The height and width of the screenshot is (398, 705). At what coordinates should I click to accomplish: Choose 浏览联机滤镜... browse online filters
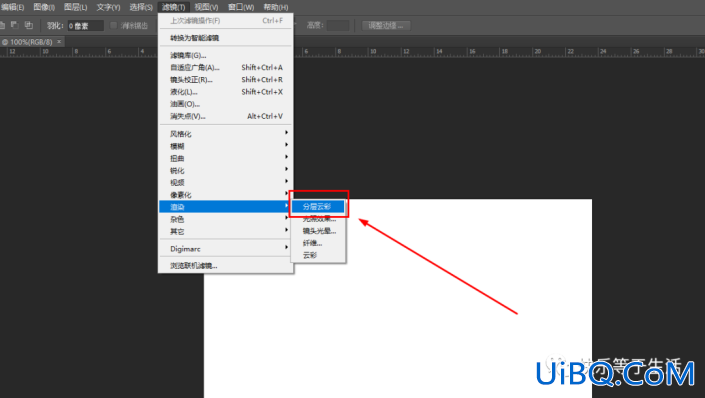click(x=226, y=265)
